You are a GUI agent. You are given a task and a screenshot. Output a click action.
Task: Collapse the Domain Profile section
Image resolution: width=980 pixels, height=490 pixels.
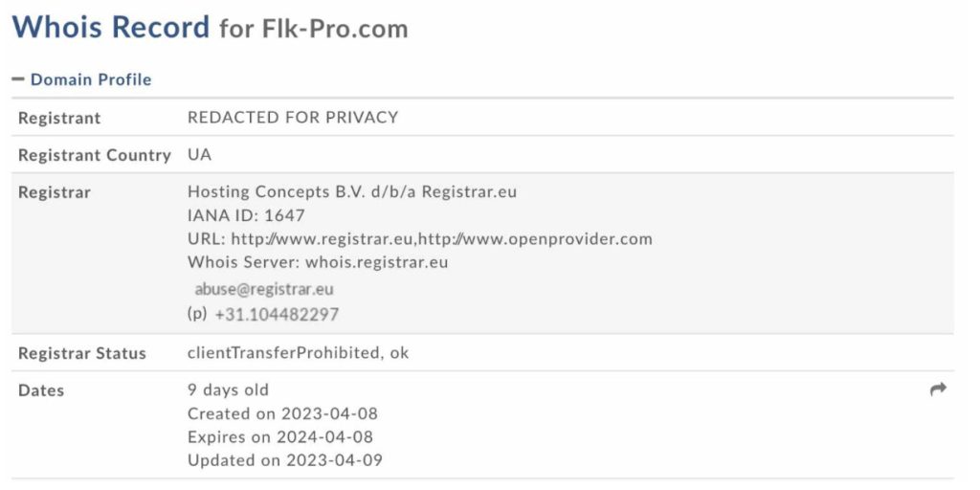pyautogui.click(x=82, y=79)
